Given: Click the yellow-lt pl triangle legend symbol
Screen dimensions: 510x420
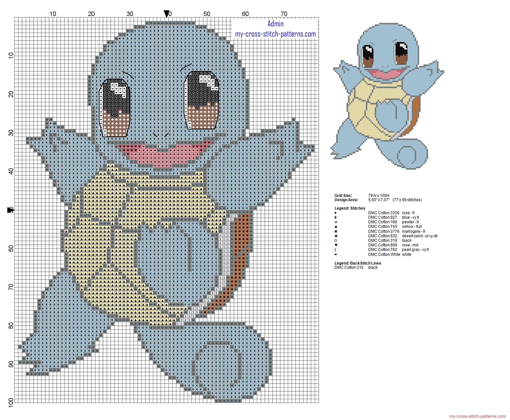Looking at the screenshot, I should coord(336,227).
